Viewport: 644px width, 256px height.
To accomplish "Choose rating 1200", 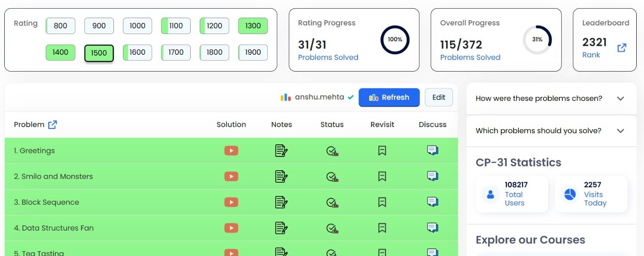I will (214, 26).
